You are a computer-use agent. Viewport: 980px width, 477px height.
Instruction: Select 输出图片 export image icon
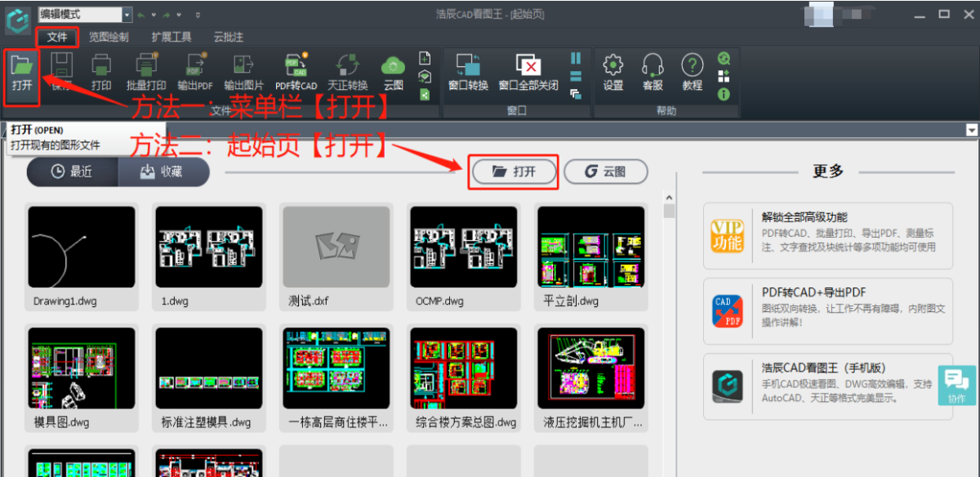pyautogui.click(x=243, y=72)
